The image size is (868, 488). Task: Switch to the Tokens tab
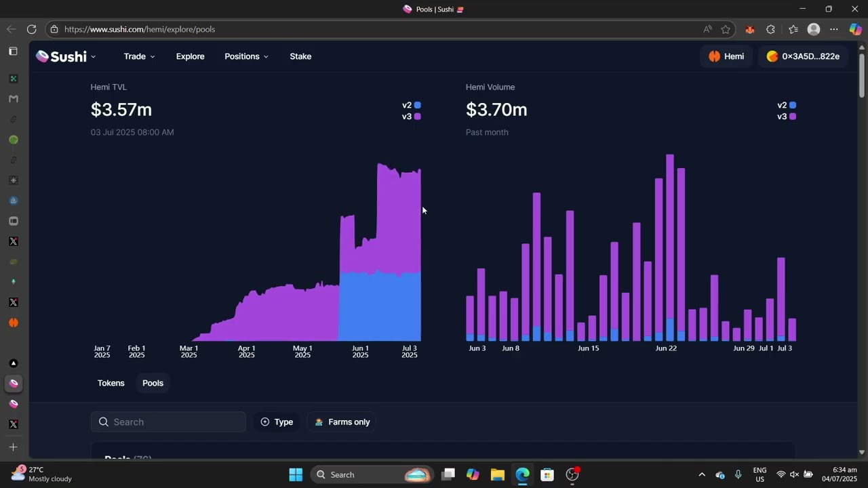[x=111, y=383]
